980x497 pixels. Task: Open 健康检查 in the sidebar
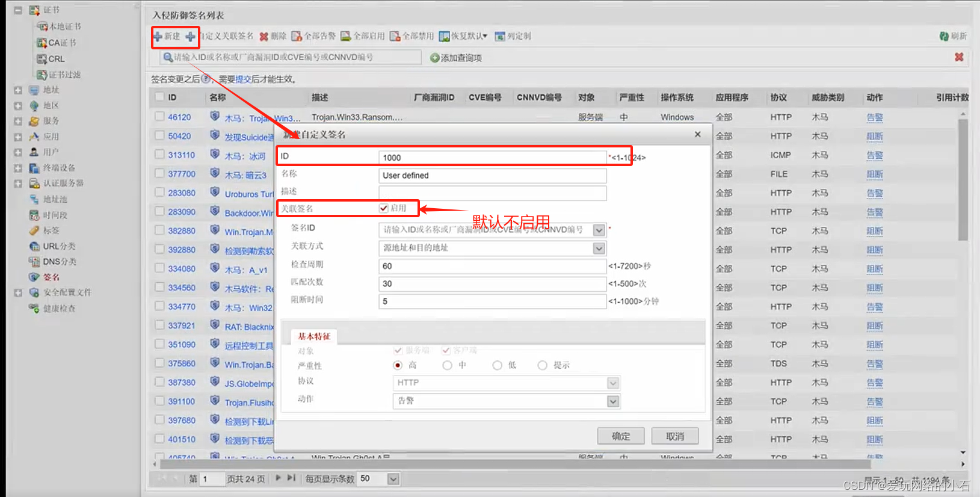coord(52,309)
